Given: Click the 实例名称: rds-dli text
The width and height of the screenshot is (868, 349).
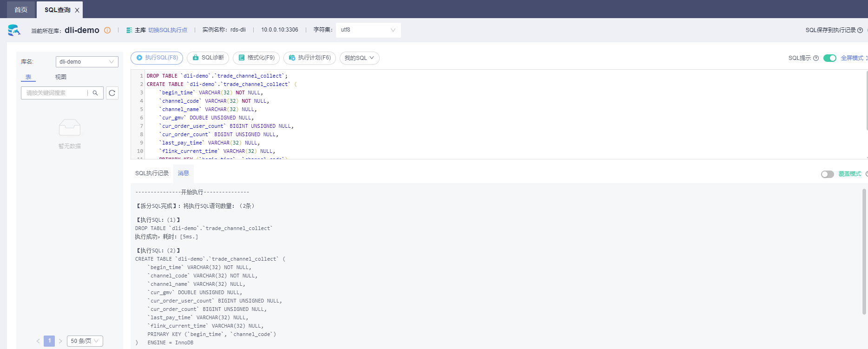Looking at the screenshot, I should (224, 30).
